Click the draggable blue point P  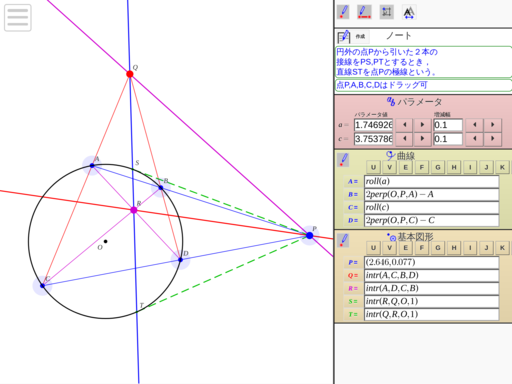click(x=310, y=236)
